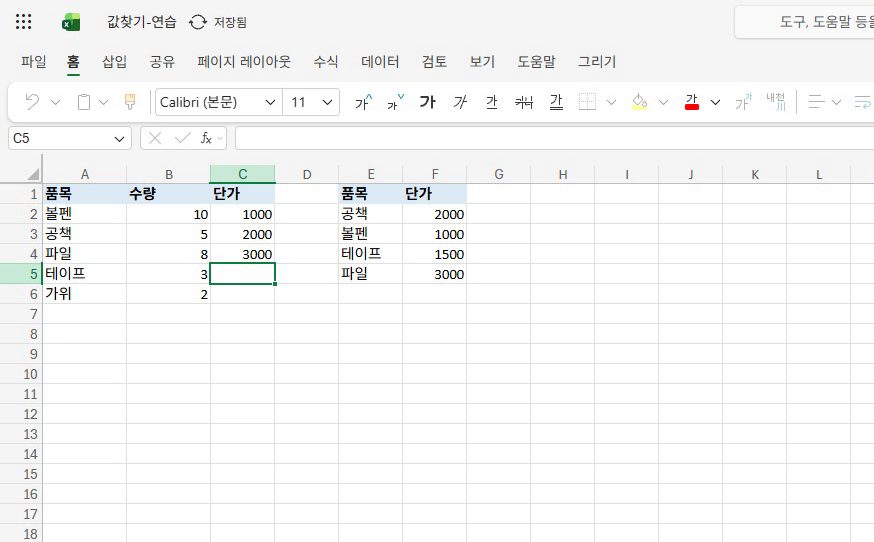The height and width of the screenshot is (542, 874).
Task: Cancel formula entry X icon
Action: click(x=155, y=138)
